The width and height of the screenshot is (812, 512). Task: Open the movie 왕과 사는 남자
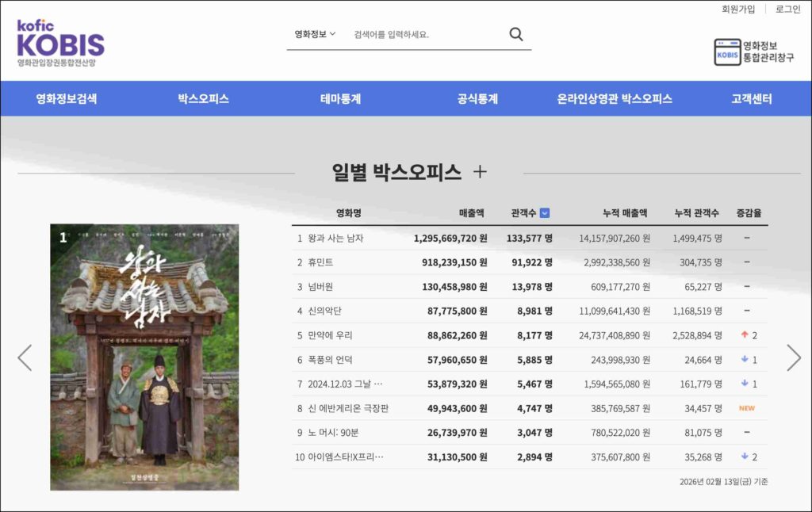pyautogui.click(x=335, y=238)
